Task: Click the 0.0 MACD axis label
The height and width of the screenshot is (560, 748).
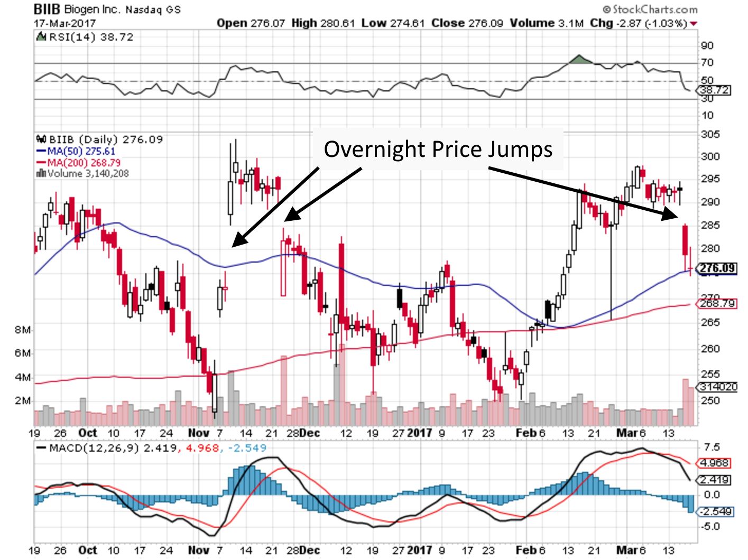Action: [712, 495]
